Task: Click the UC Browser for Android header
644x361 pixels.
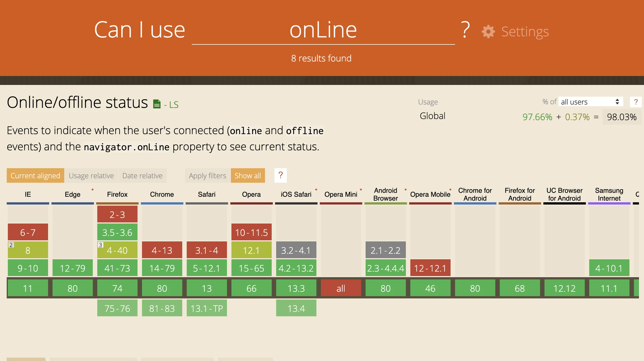Action: click(x=565, y=194)
